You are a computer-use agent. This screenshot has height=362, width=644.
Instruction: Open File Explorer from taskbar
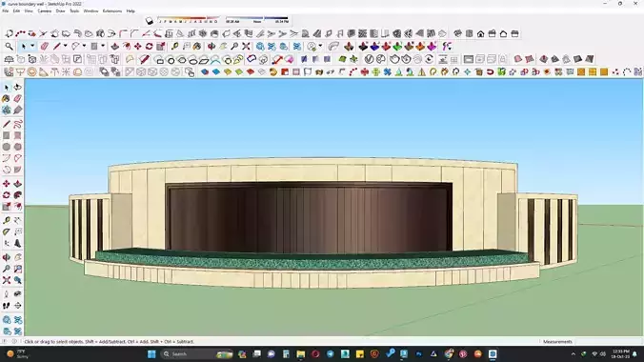(x=301, y=353)
